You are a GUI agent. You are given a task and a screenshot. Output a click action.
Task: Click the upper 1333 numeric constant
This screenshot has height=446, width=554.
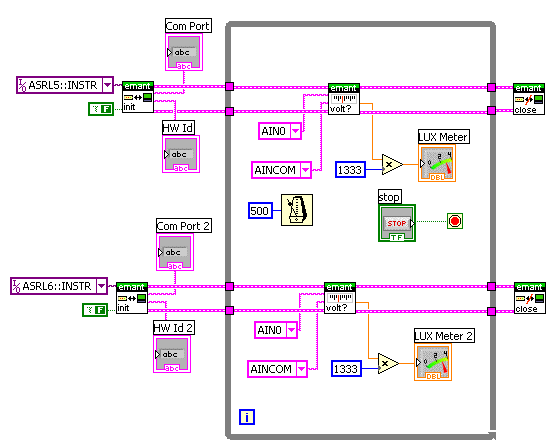350,170
